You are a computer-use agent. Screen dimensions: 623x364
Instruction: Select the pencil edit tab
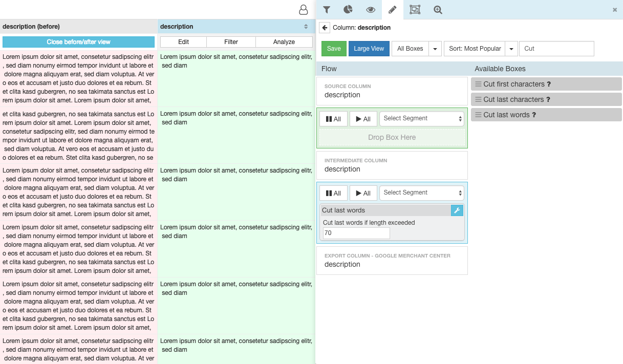[x=393, y=10]
